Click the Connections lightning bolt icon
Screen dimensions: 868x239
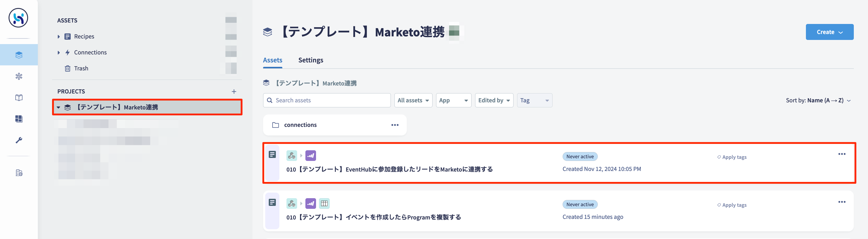coord(67,52)
